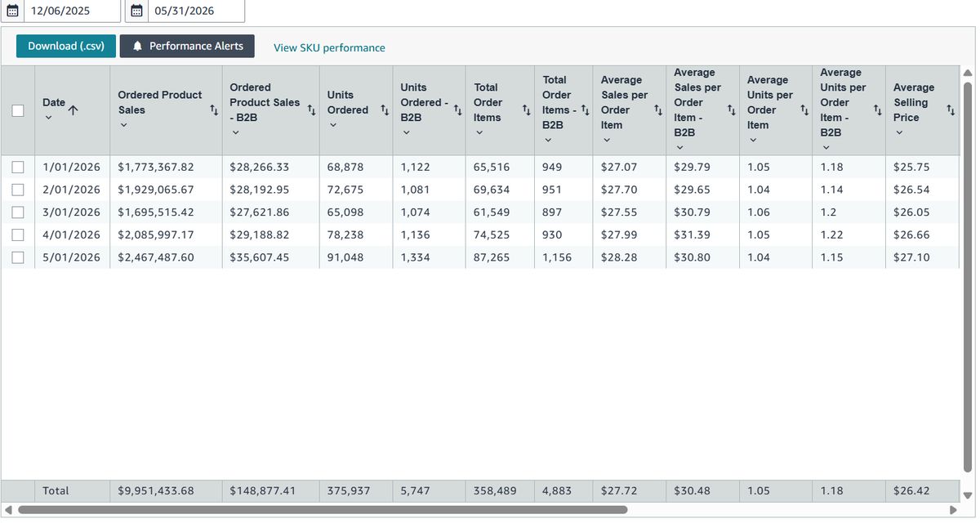Sort by Total Order Items - B2B arrows
This screenshot has height=532, width=980.
[x=585, y=110]
